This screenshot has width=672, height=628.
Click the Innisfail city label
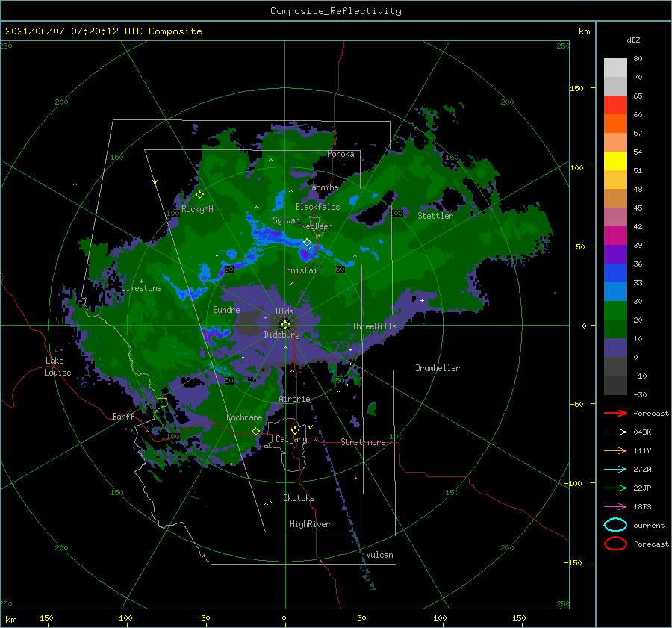tap(302, 270)
